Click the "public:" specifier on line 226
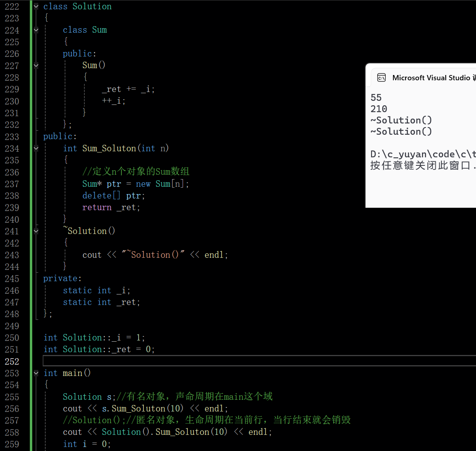This screenshot has width=476, height=451. (x=79, y=54)
